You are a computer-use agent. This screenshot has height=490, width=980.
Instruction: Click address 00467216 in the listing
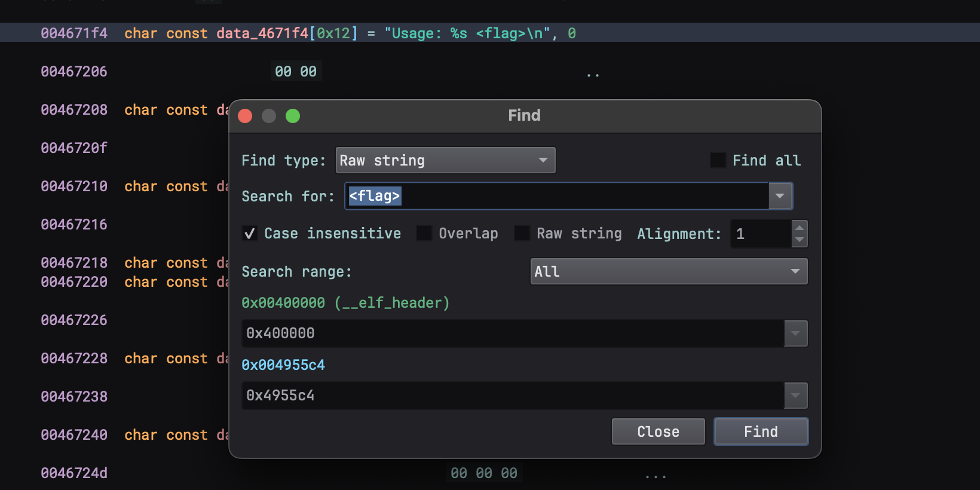[x=74, y=225]
